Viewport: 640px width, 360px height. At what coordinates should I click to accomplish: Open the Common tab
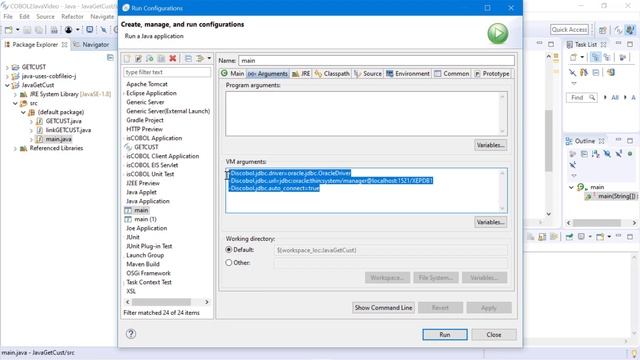point(452,73)
